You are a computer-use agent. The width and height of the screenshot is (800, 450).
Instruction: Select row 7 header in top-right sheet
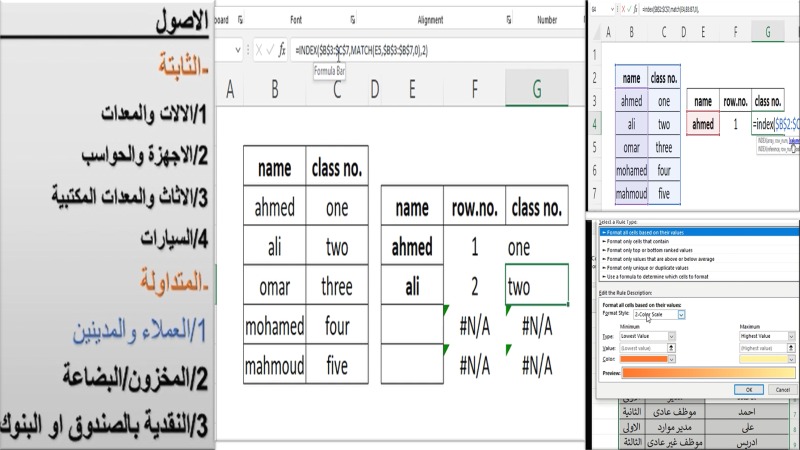(x=594, y=193)
